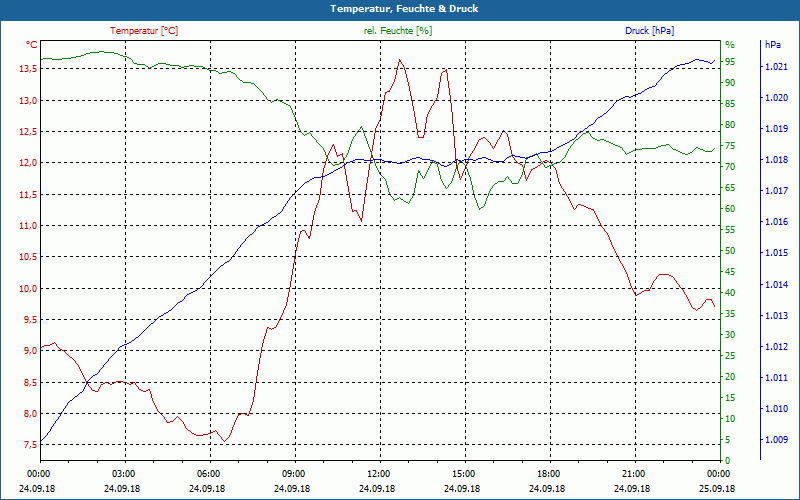800x500 pixels.
Task: Click "20" on the green axis
Action: 730,377
